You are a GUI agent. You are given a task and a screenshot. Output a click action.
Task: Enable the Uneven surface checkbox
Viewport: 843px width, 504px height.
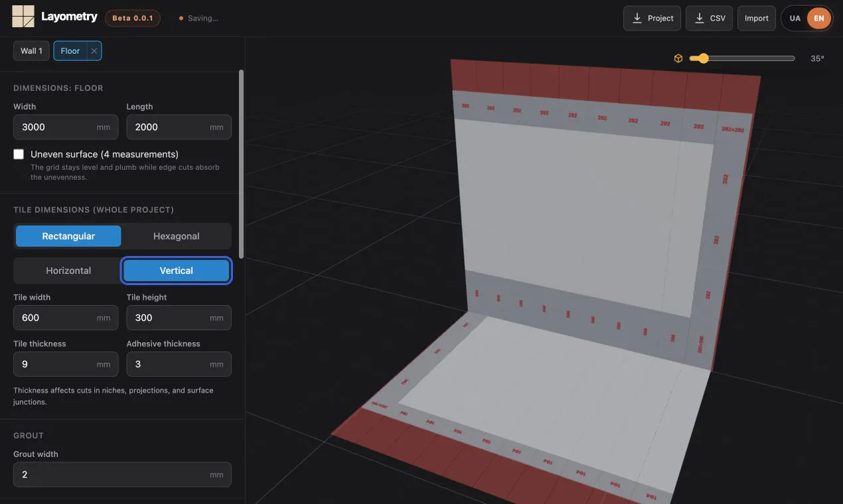(19, 154)
